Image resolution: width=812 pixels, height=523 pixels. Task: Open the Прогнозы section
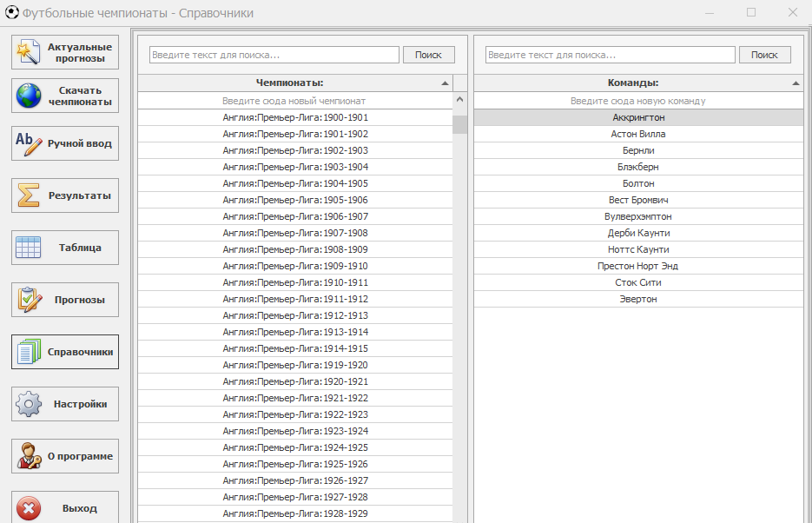coord(65,300)
